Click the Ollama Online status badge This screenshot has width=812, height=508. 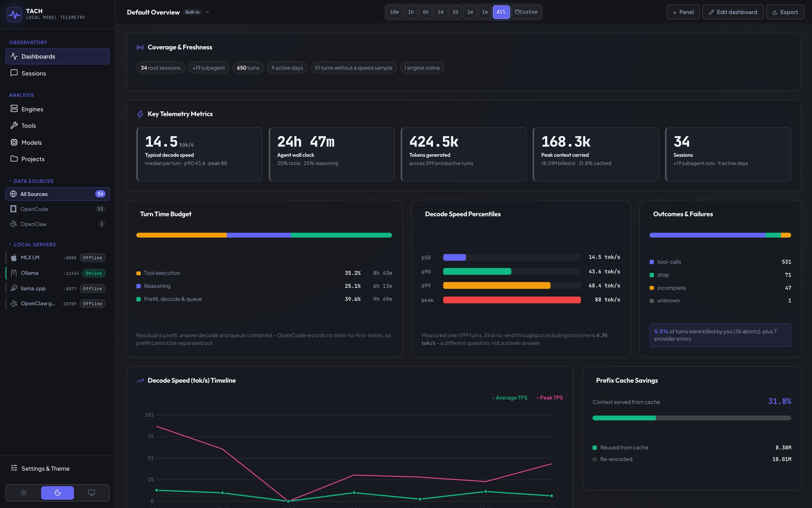point(94,273)
